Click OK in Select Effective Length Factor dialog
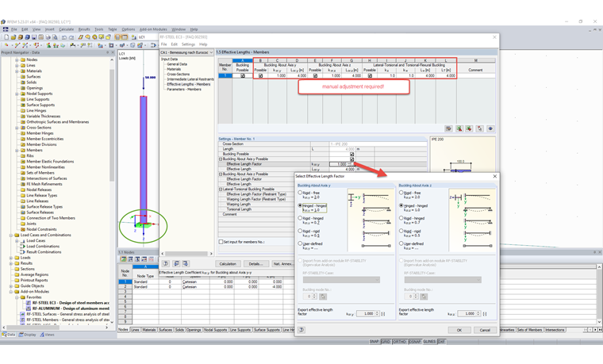603x364 pixels. 459,330
